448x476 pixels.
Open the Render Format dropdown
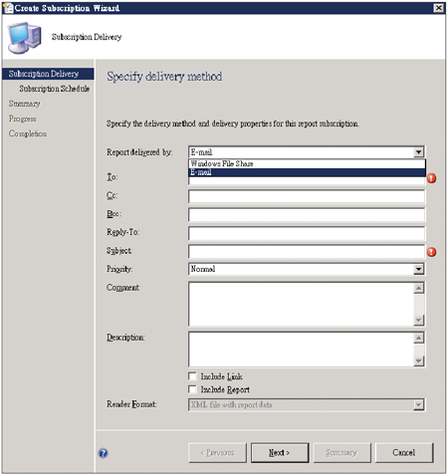pos(419,404)
